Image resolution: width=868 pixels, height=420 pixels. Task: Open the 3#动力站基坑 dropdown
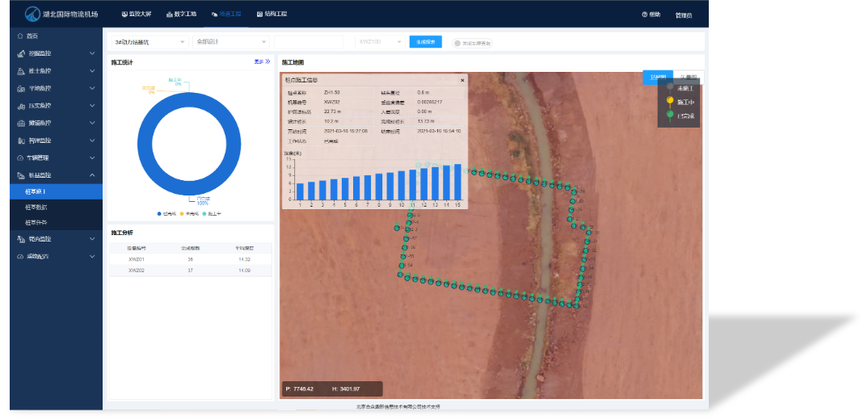pos(150,41)
